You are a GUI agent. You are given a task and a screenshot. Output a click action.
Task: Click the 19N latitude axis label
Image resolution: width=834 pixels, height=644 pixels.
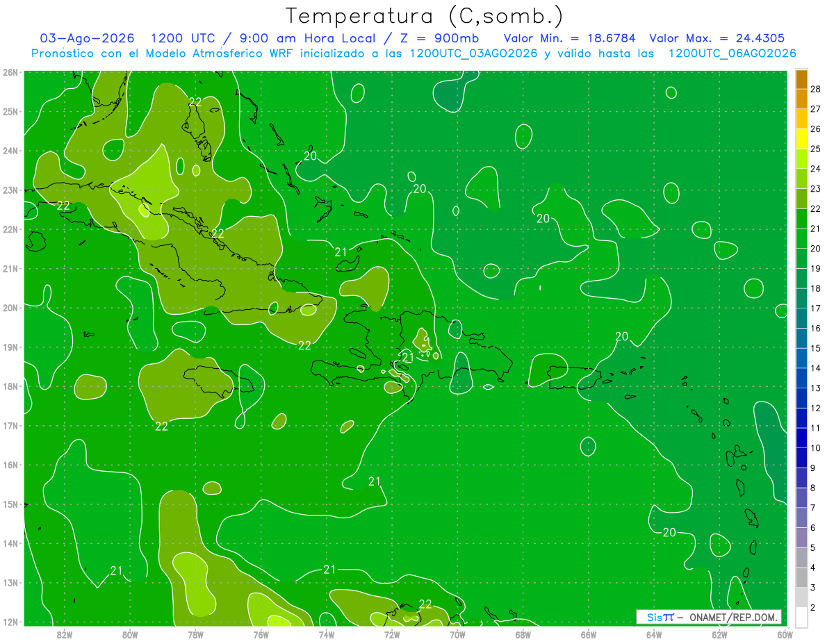point(10,347)
